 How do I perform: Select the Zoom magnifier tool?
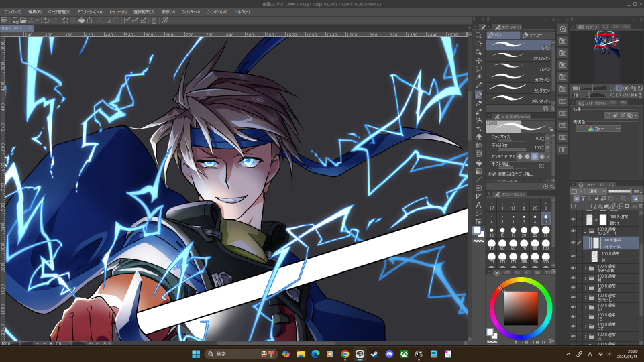point(478,35)
